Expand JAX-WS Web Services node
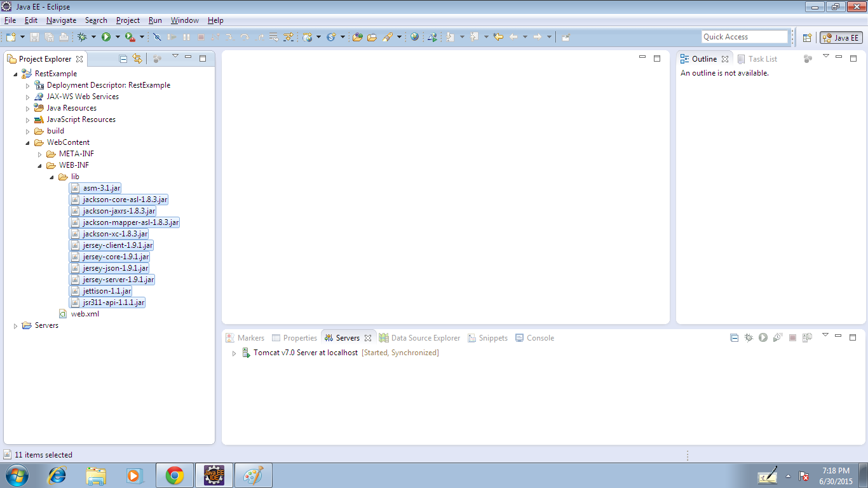Viewport: 868px width, 488px height. point(27,97)
